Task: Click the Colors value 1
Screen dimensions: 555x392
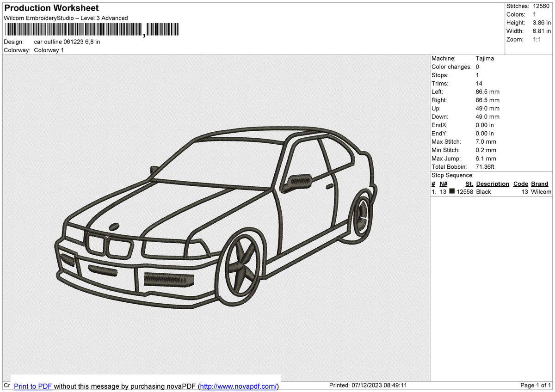Action: pyautogui.click(x=535, y=14)
